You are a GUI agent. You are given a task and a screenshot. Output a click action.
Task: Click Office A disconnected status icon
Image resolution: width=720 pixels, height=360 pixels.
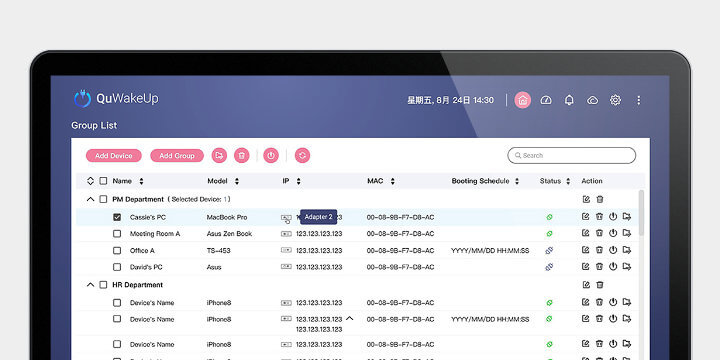tap(549, 250)
